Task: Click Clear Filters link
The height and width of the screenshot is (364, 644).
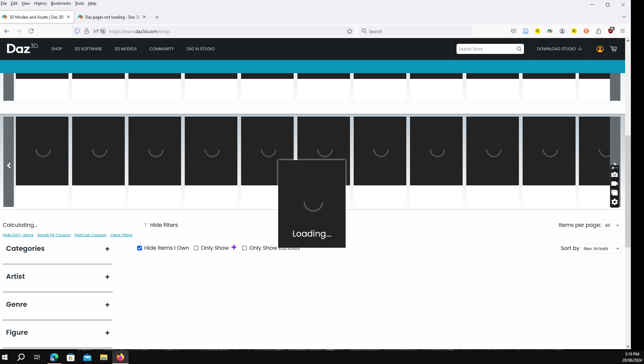Action: point(121,235)
